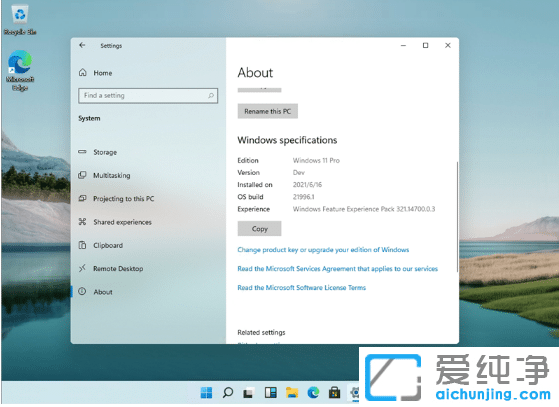This screenshot has width=559, height=407.
Task: Select the Shared experiences icon
Action: (x=82, y=222)
